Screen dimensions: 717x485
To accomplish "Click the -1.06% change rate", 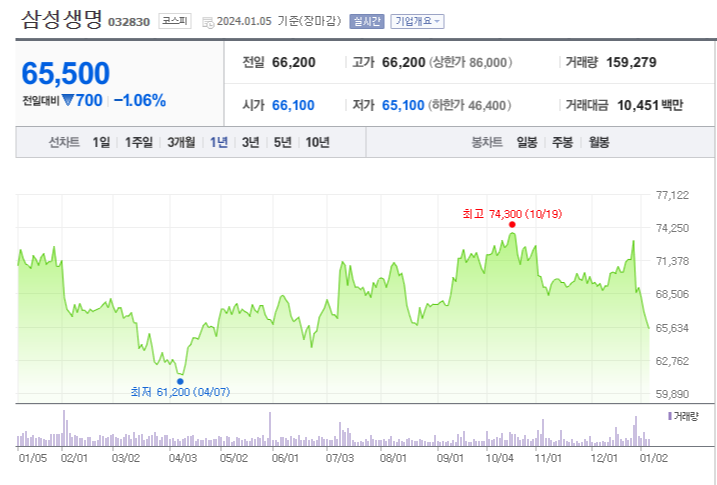I will [140, 100].
